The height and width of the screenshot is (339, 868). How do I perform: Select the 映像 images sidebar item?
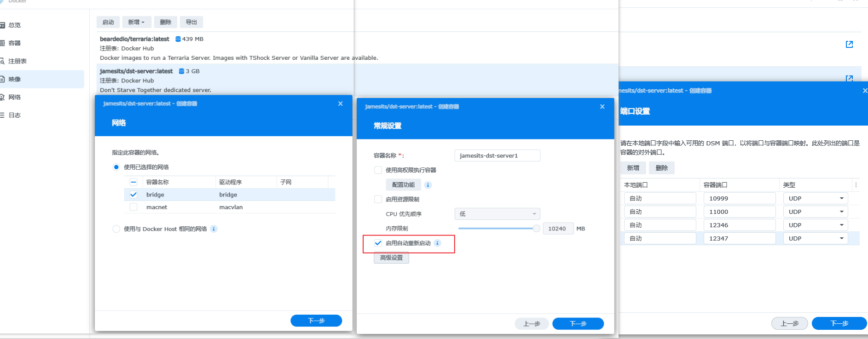(41, 79)
